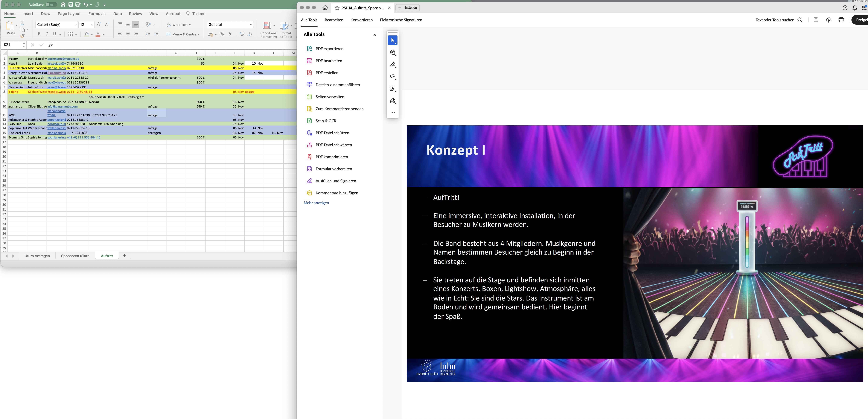The height and width of the screenshot is (419, 868).
Task: Select the Acrobat highlighter pen tool
Action: (x=393, y=64)
